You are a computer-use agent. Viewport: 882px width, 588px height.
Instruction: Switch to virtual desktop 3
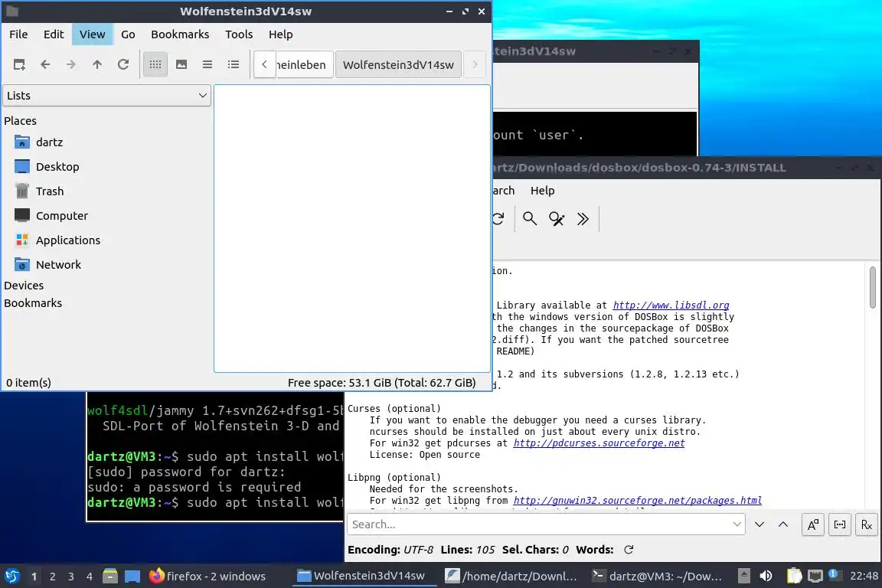click(x=71, y=577)
